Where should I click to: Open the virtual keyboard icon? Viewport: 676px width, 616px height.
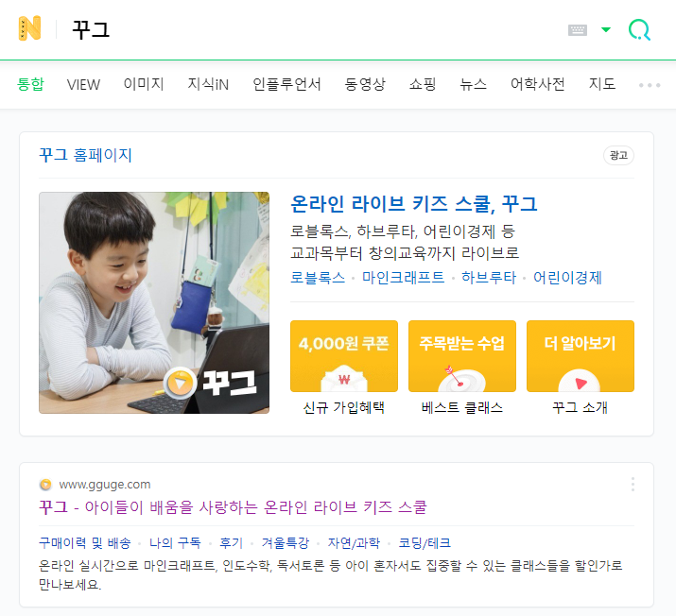point(578,30)
